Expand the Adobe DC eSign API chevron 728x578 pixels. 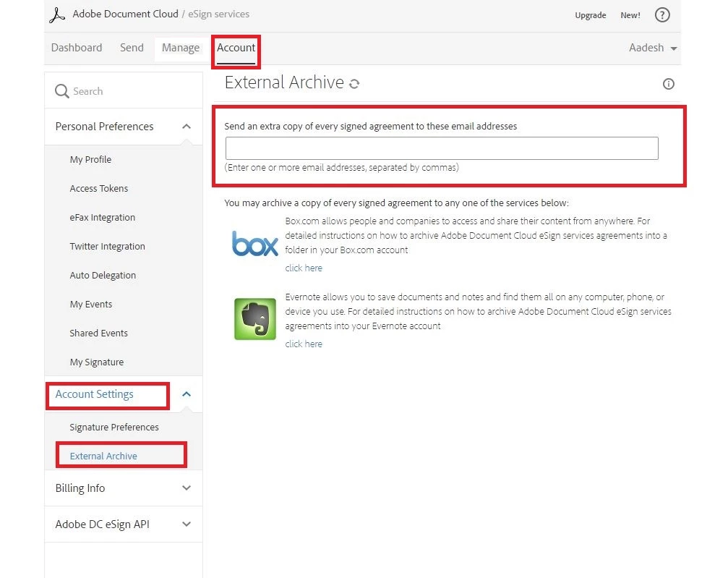(x=187, y=524)
